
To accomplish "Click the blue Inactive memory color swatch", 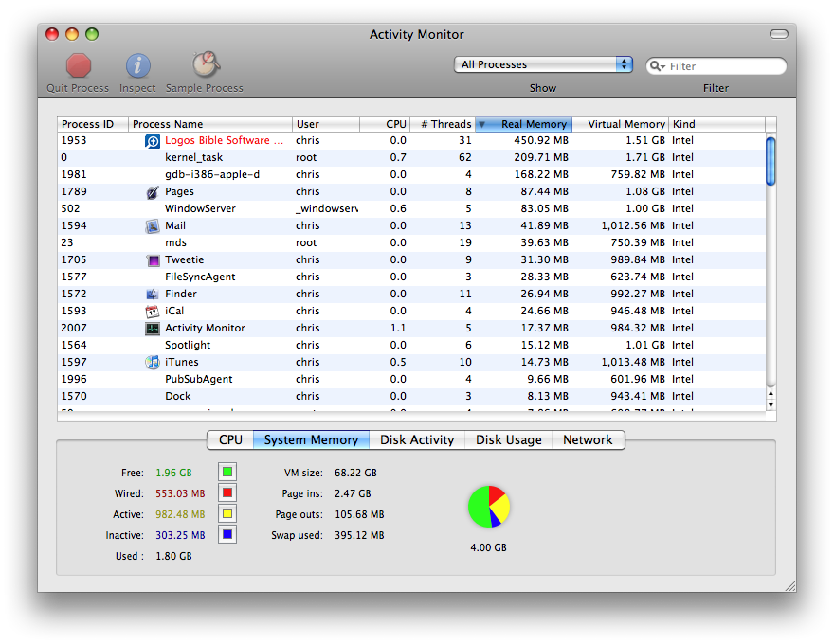I will [227, 534].
